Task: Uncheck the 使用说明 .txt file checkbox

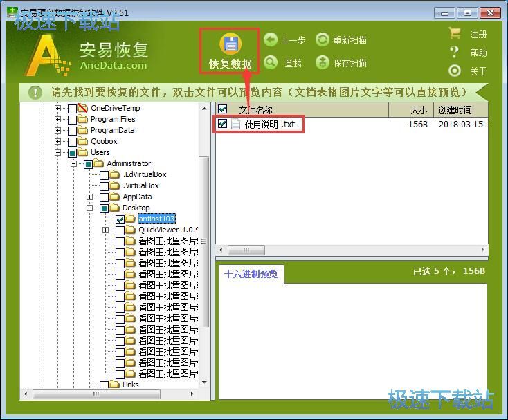Action: pos(223,123)
